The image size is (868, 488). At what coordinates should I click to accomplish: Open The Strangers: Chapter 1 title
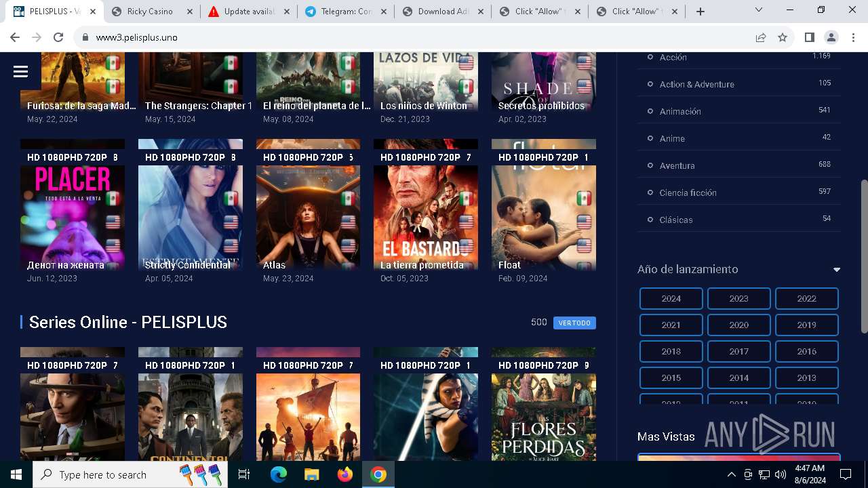coord(199,106)
